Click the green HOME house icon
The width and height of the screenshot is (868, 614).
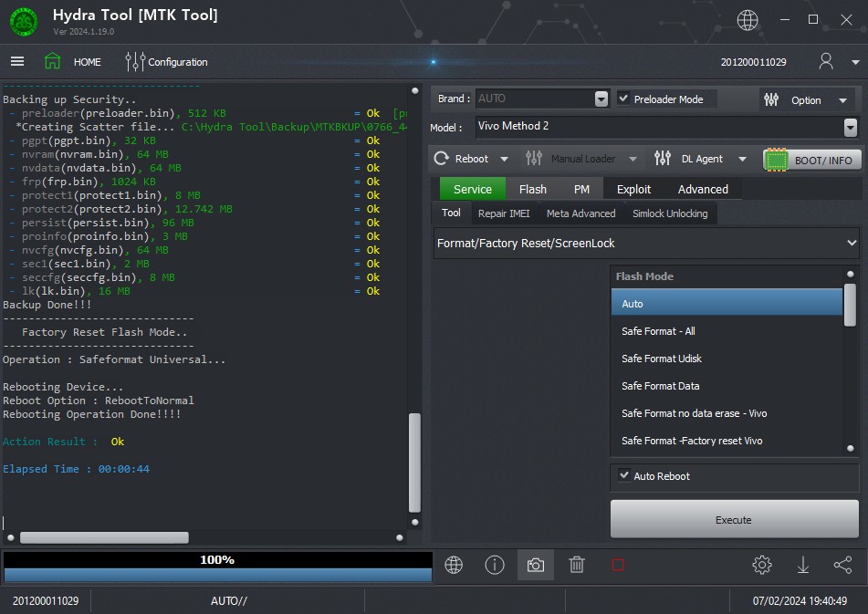coord(53,61)
